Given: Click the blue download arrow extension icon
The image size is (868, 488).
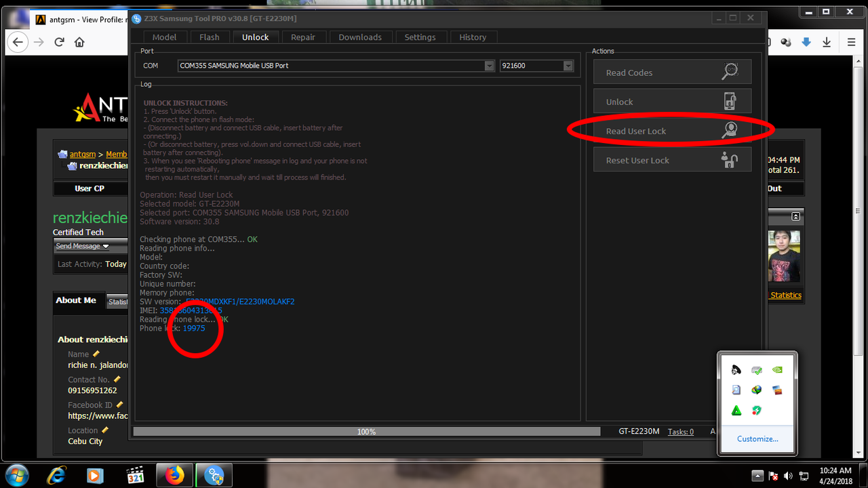Looking at the screenshot, I should pos(806,42).
